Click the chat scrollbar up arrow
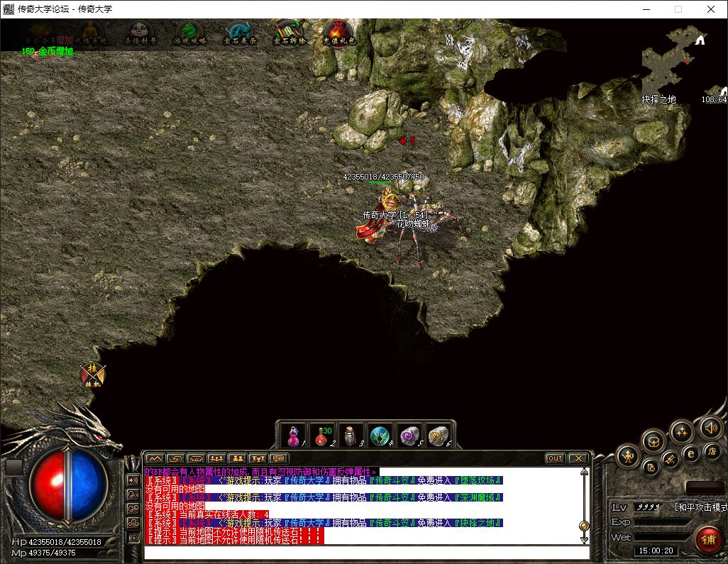Screen dimensions: 728x564 coord(584,472)
